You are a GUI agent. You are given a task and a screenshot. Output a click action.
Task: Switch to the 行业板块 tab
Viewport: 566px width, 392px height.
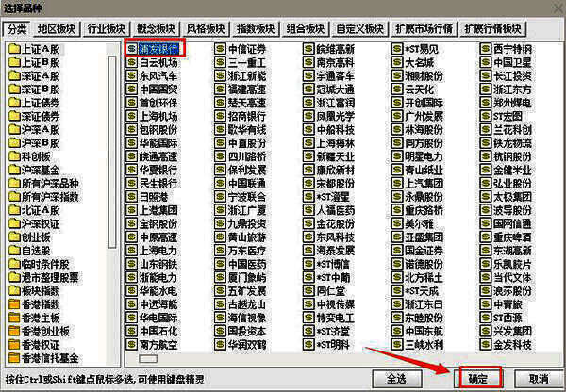coord(106,29)
